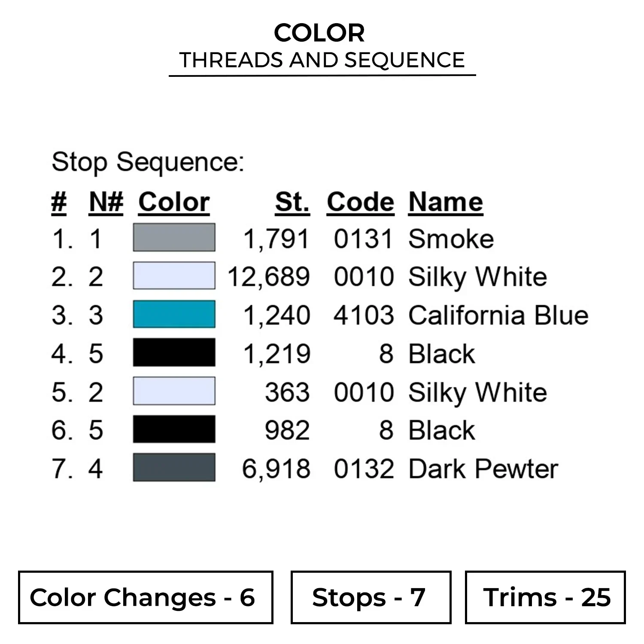Click the Silky White swatch in row 5
Viewport: 644px width, 644px height.
tap(174, 391)
